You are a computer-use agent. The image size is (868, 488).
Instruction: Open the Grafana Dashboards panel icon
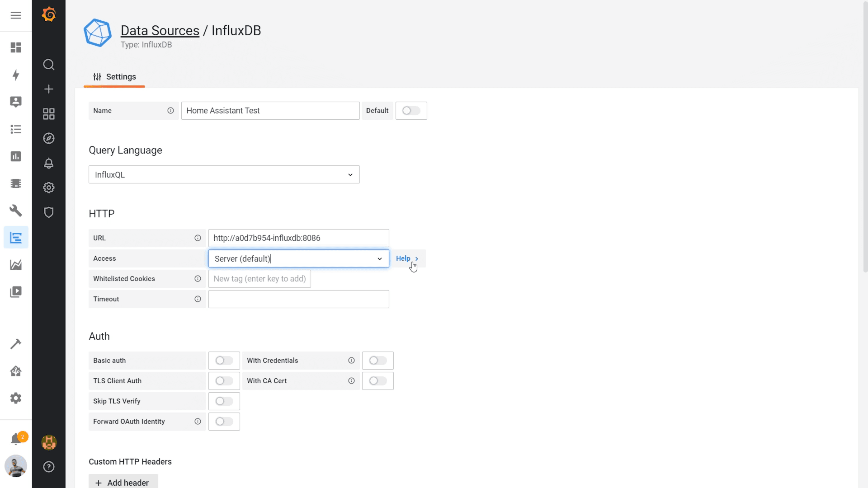pos(49,114)
